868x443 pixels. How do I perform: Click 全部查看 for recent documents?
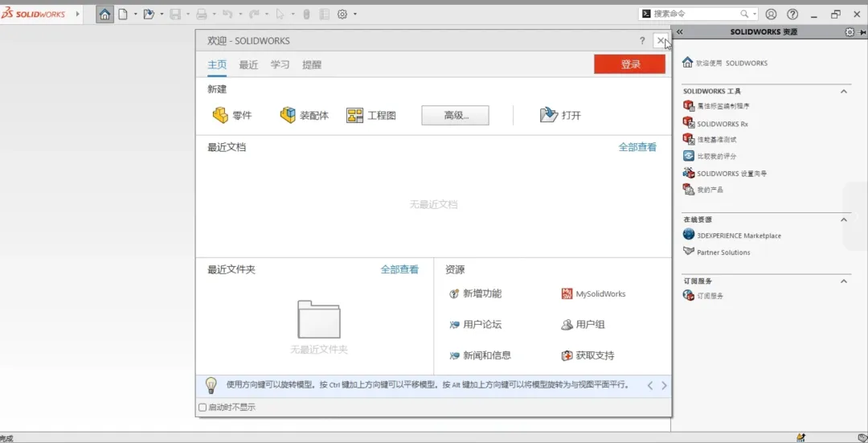[x=637, y=147]
